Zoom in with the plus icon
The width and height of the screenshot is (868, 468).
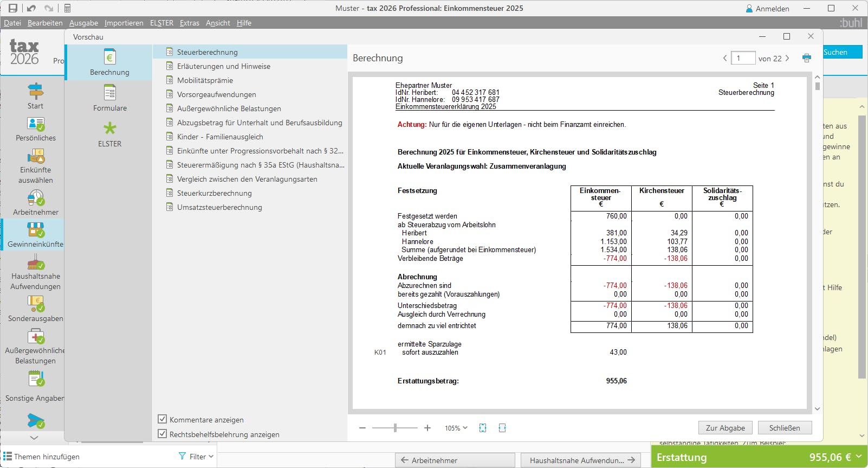(427, 428)
